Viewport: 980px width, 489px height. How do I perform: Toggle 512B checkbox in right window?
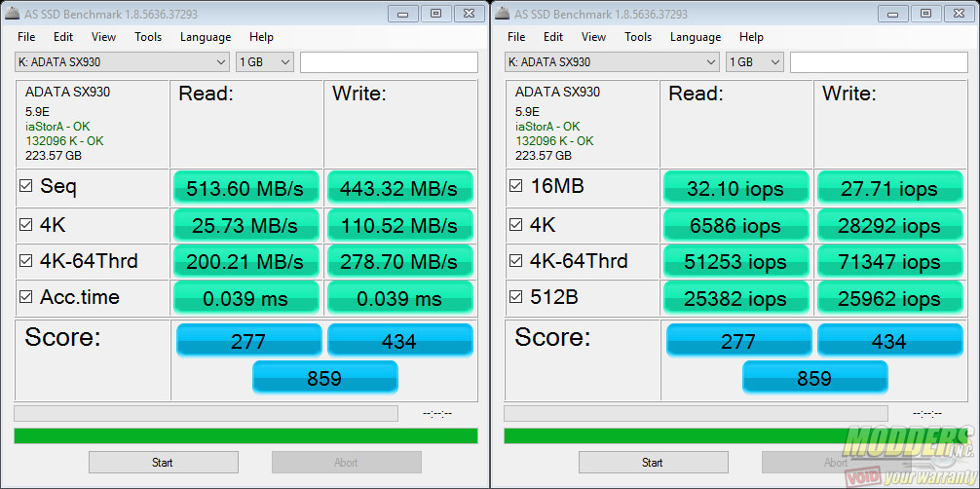515,297
